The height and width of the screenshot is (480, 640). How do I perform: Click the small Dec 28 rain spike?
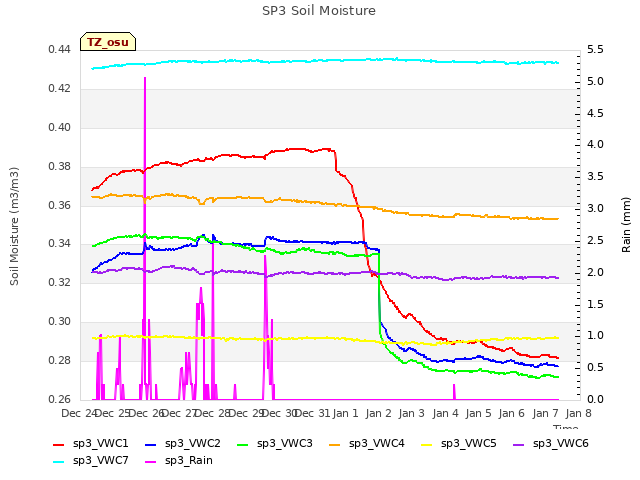coord(235,391)
